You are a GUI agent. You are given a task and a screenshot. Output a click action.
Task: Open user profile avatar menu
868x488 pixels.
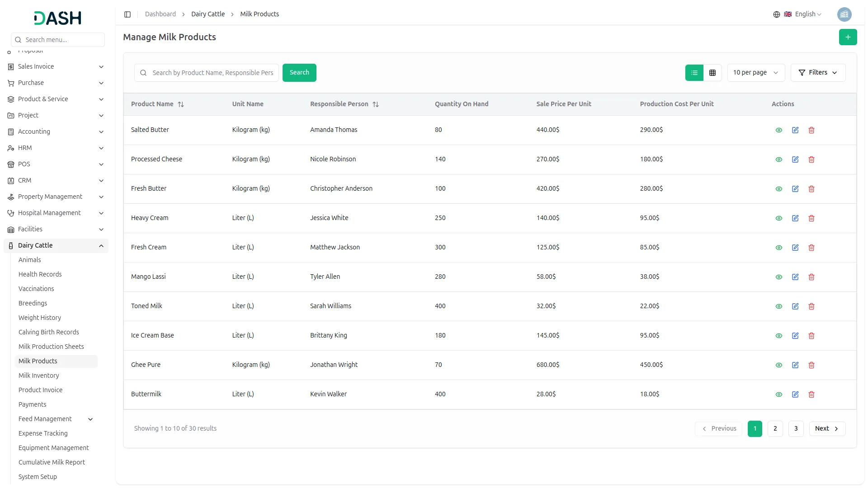(x=844, y=14)
